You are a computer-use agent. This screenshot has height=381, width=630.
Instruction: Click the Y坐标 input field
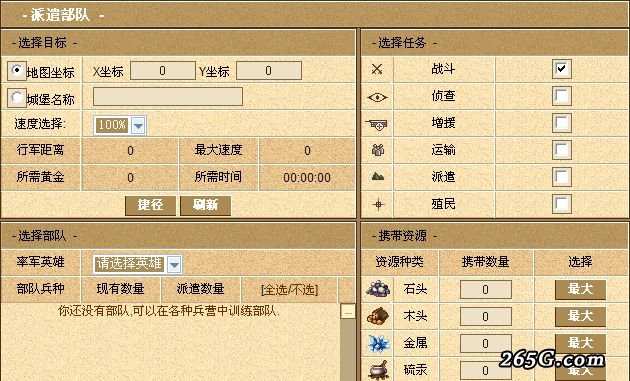click(269, 71)
